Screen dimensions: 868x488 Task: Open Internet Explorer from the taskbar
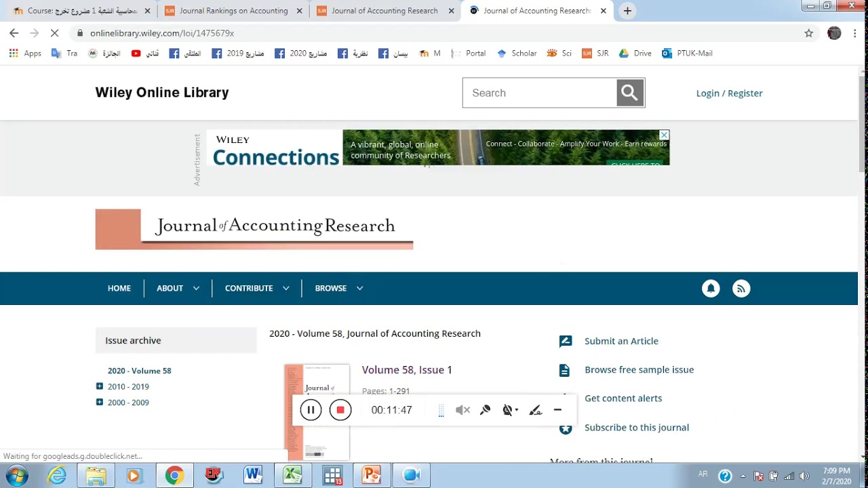57,476
